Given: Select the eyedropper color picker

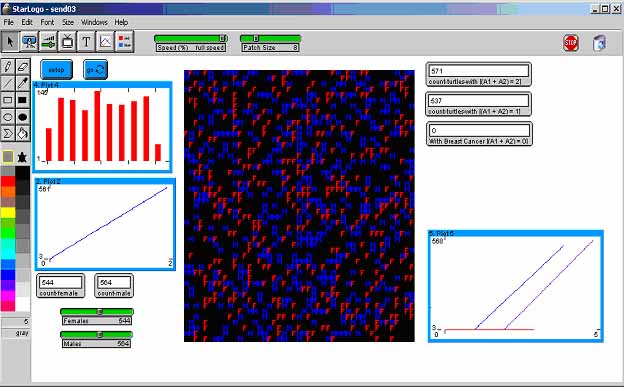Looking at the screenshot, I should pos(23,83).
